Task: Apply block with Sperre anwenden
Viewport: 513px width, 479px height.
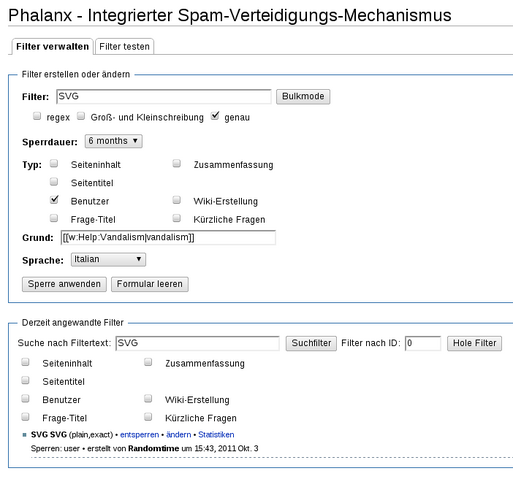Action: pos(64,284)
